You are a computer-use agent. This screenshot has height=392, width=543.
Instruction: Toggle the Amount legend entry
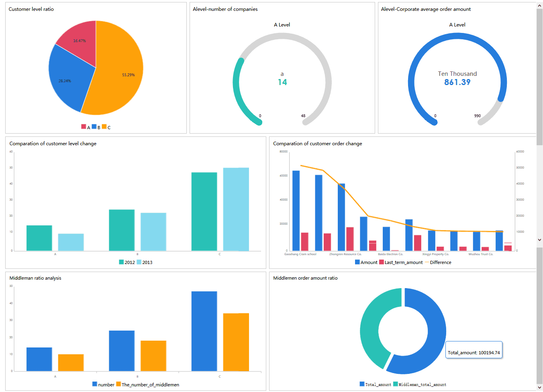click(x=366, y=262)
